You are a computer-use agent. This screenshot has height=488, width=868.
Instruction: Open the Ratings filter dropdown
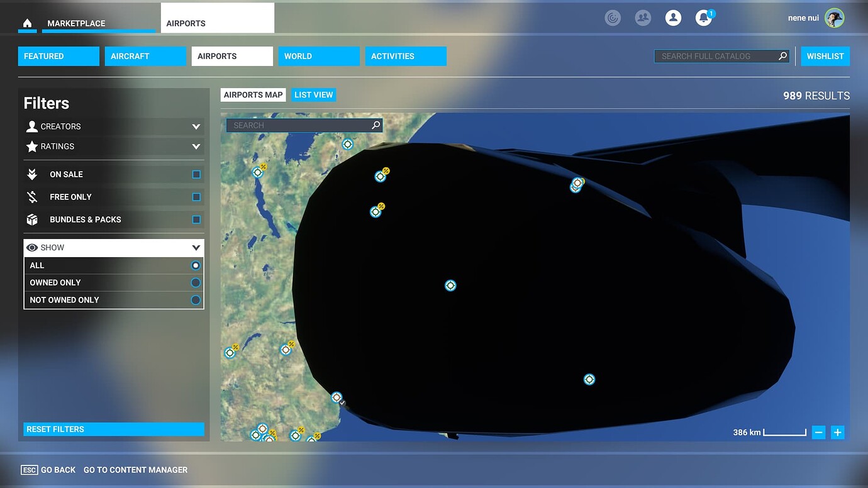pyautogui.click(x=196, y=147)
